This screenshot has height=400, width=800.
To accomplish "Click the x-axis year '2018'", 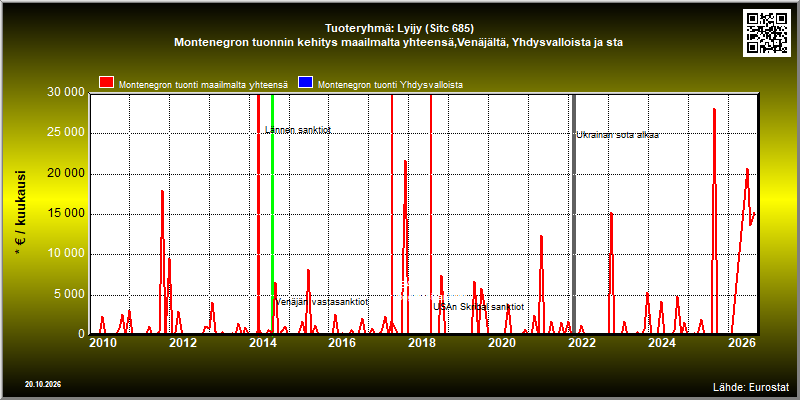I will pos(422,343).
